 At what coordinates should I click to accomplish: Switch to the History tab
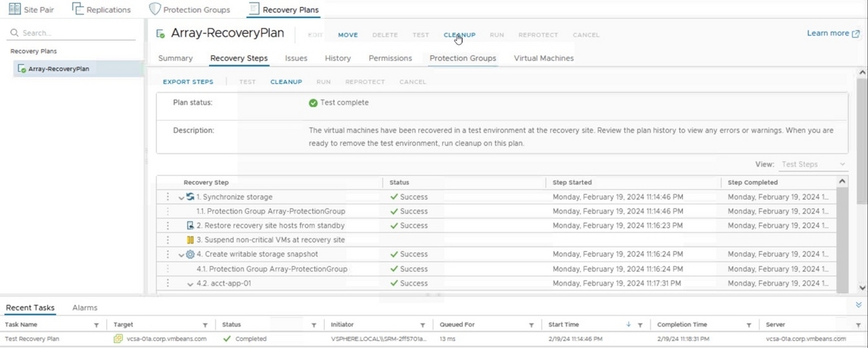pos(338,58)
